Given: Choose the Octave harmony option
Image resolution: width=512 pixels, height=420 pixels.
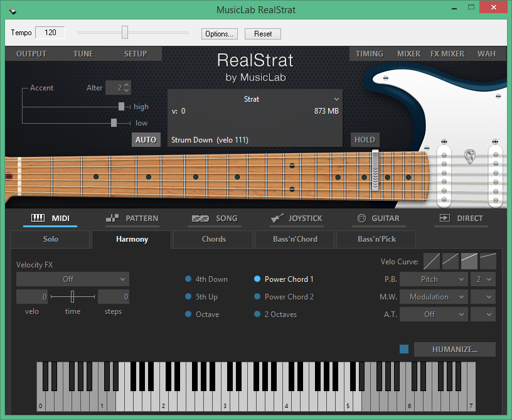Looking at the screenshot, I should click(x=202, y=314).
